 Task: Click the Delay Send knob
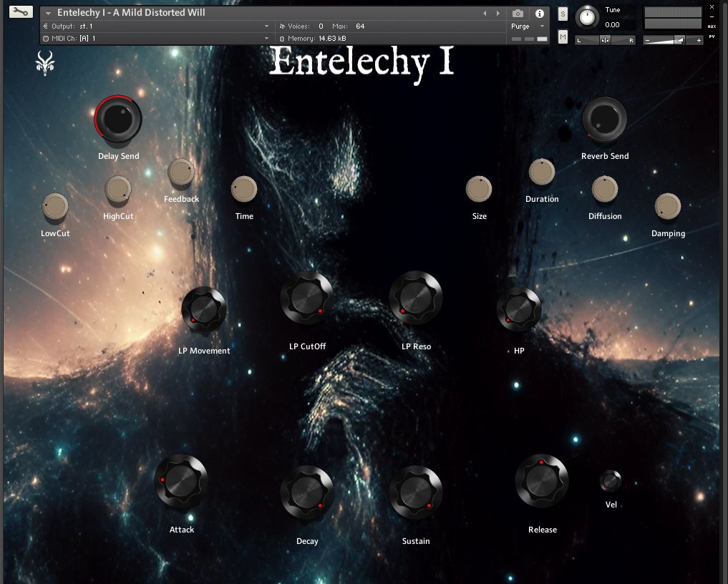click(118, 119)
